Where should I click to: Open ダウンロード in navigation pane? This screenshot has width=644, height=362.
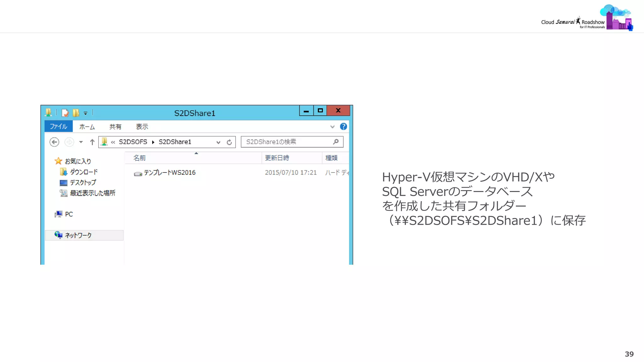(84, 172)
